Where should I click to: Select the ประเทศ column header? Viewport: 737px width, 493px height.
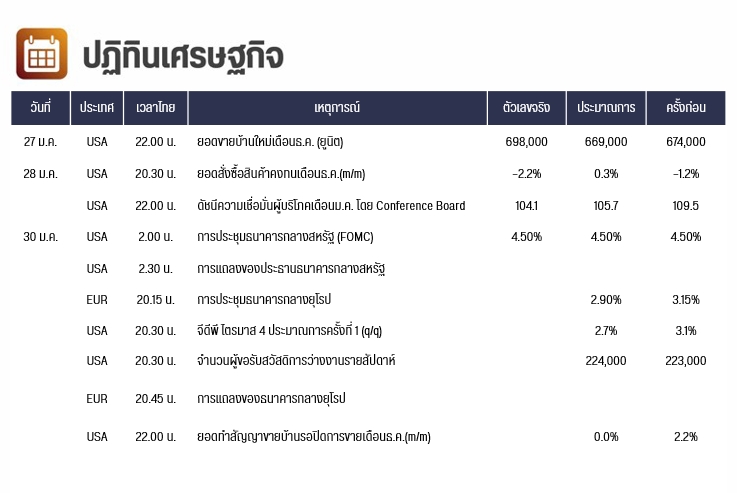(97, 108)
